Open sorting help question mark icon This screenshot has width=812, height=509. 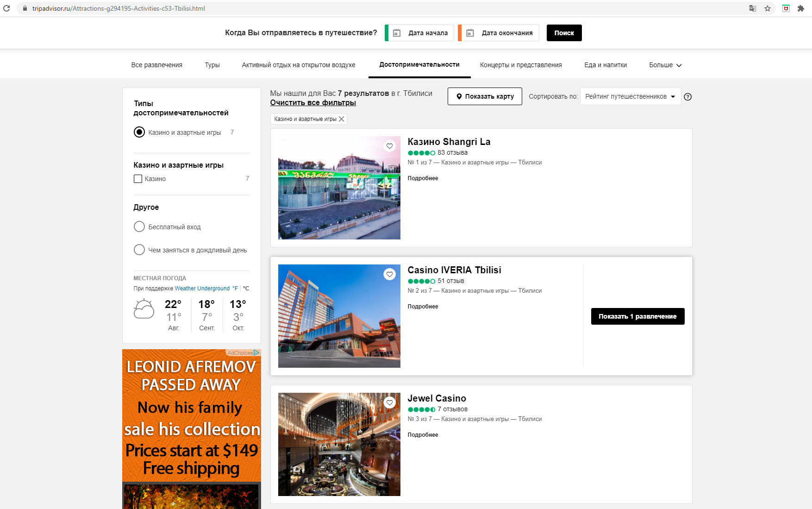pos(687,97)
